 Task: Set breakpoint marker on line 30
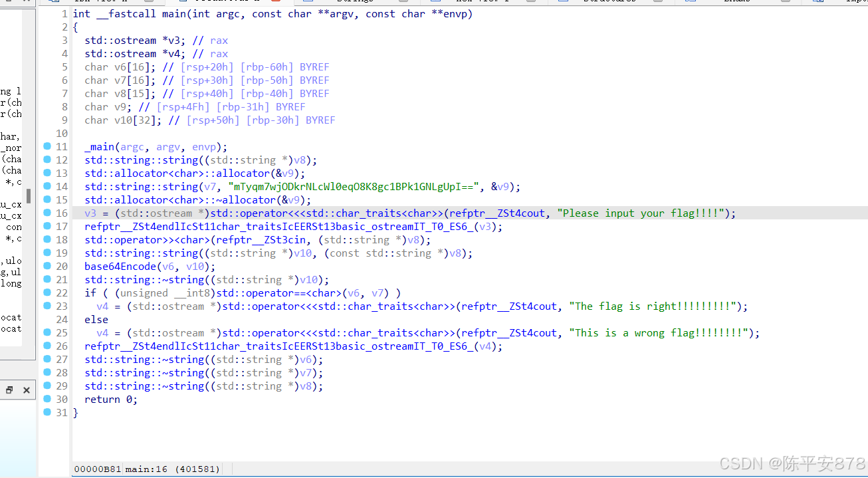(x=47, y=399)
